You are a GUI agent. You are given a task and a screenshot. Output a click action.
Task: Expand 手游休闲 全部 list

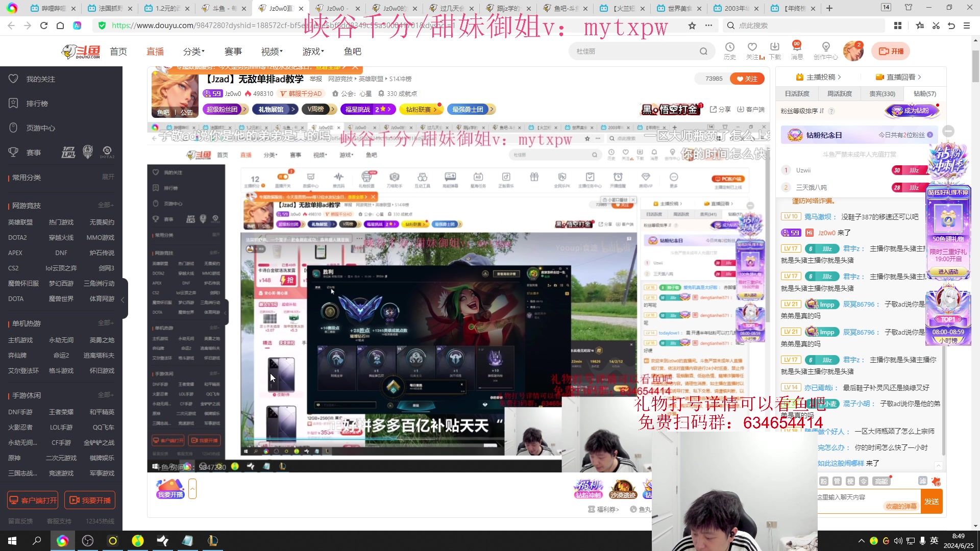pos(106,394)
